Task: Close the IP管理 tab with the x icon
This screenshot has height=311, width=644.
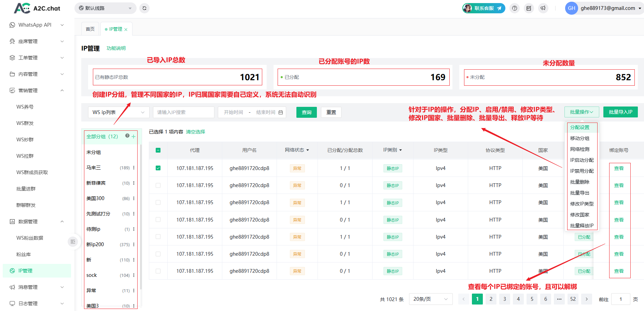Action: pos(126,30)
